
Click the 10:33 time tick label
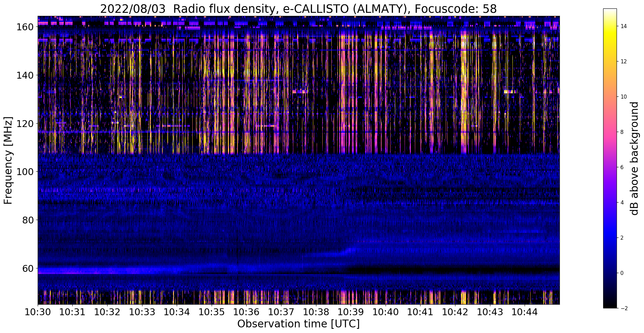(142, 311)
